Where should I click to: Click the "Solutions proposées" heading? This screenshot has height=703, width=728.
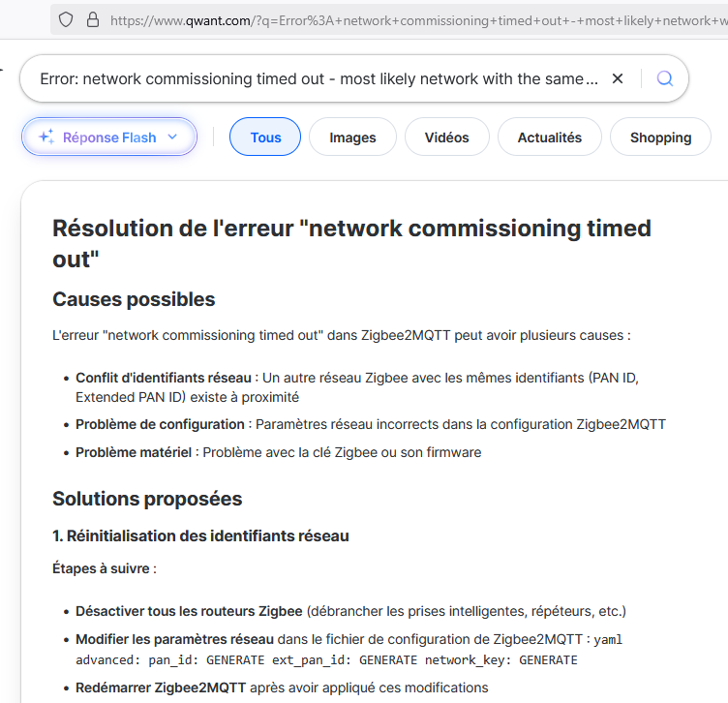click(x=147, y=499)
